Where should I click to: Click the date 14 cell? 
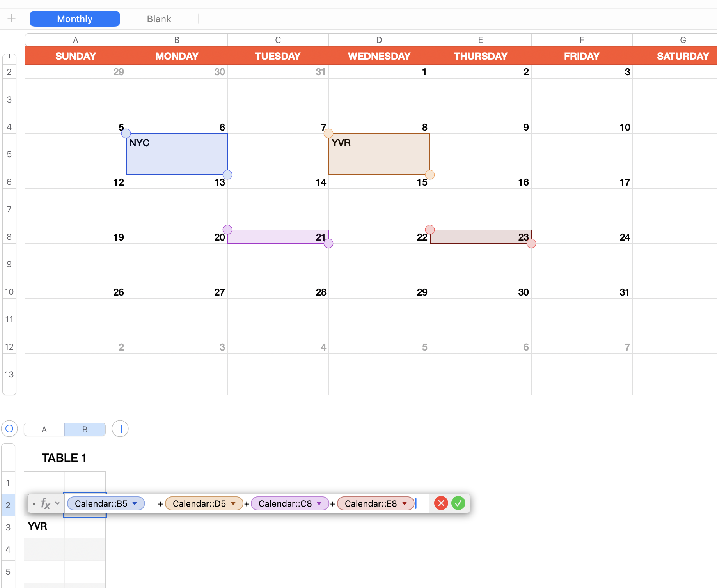click(278, 182)
